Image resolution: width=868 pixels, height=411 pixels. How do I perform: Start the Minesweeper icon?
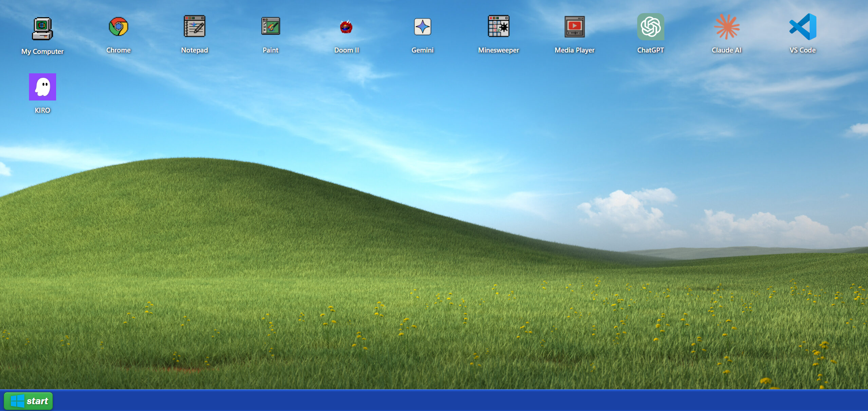coord(499,26)
